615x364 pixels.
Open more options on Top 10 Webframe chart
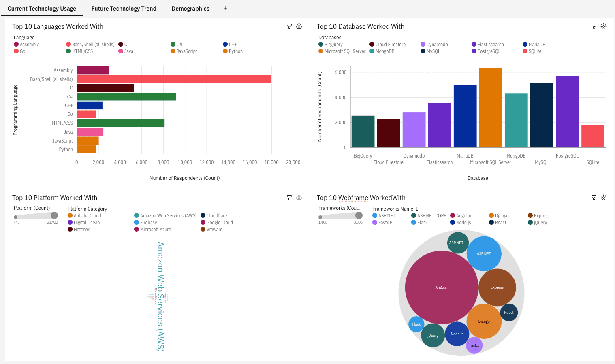pos(604,197)
